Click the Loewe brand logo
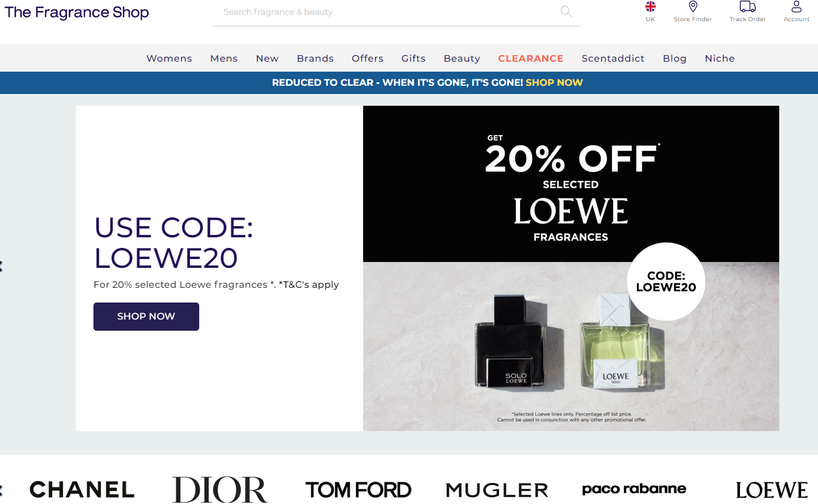The height and width of the screenshot is (504, 818). 772,490
